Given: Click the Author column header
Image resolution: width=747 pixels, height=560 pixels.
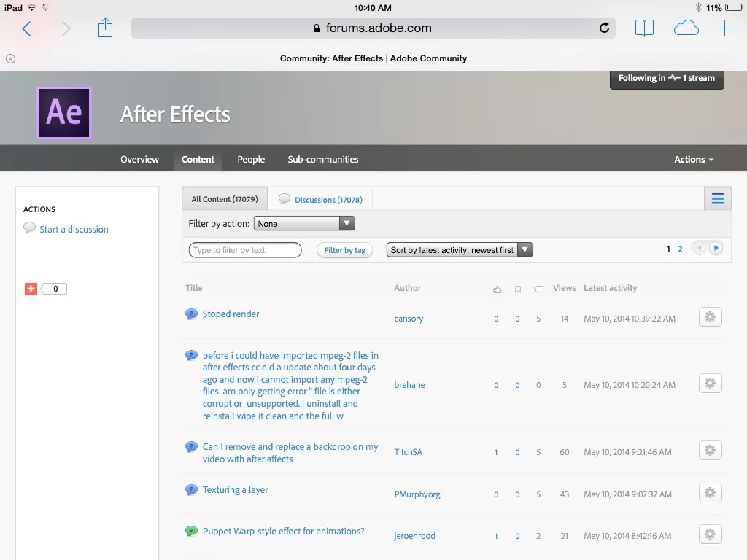Looking at the screenshot, I should tap(407, 287).
